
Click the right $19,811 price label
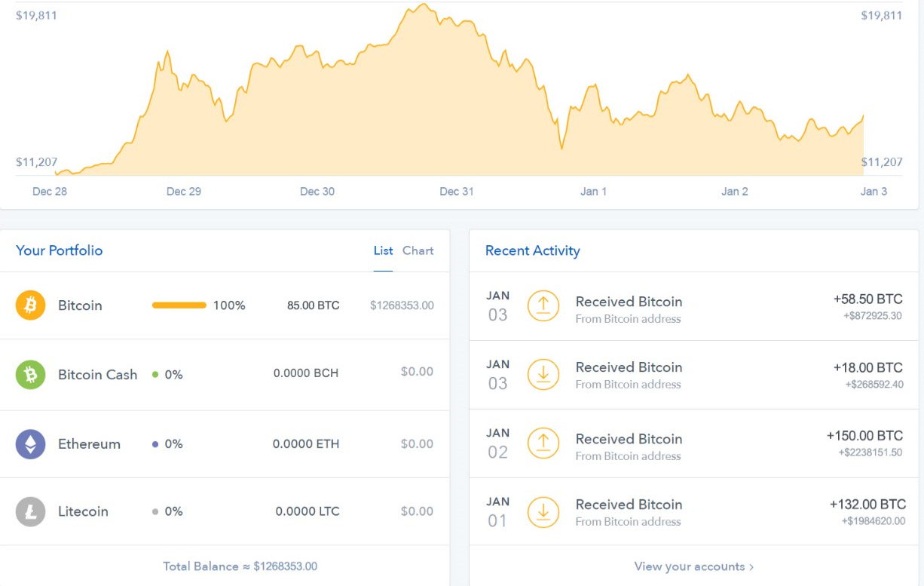coord(882,15)
